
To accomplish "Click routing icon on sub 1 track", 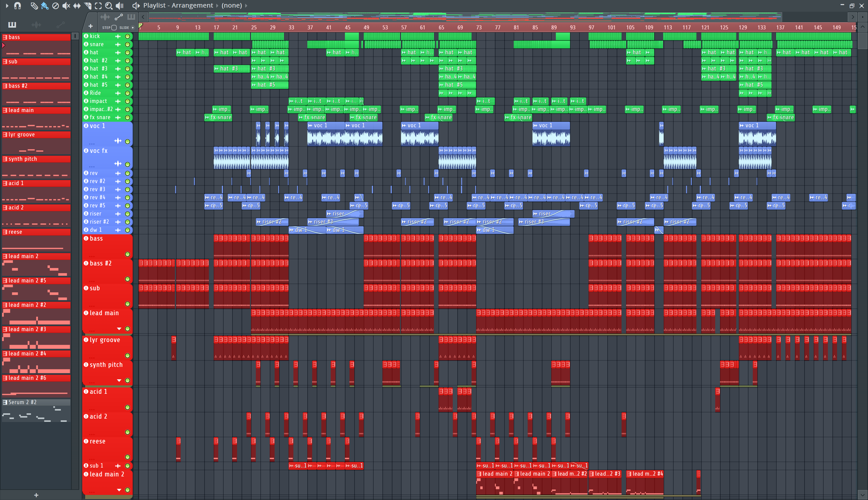I will [118, 466].
